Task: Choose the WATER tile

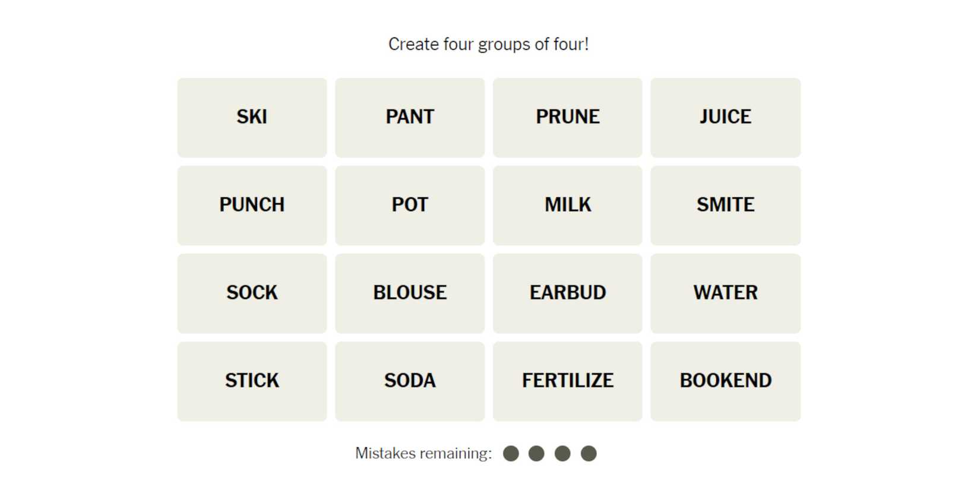Action: tap(725, 293)
